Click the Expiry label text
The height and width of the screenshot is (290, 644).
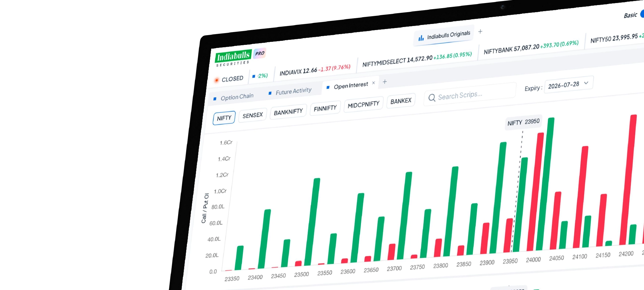533,88
